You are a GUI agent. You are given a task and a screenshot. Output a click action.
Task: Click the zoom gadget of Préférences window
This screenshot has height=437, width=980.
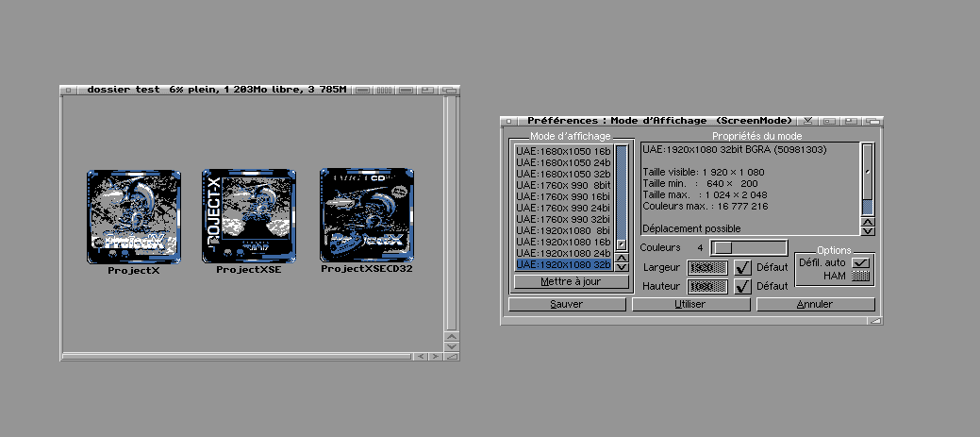pyautogui.click(x=851, y=121)
